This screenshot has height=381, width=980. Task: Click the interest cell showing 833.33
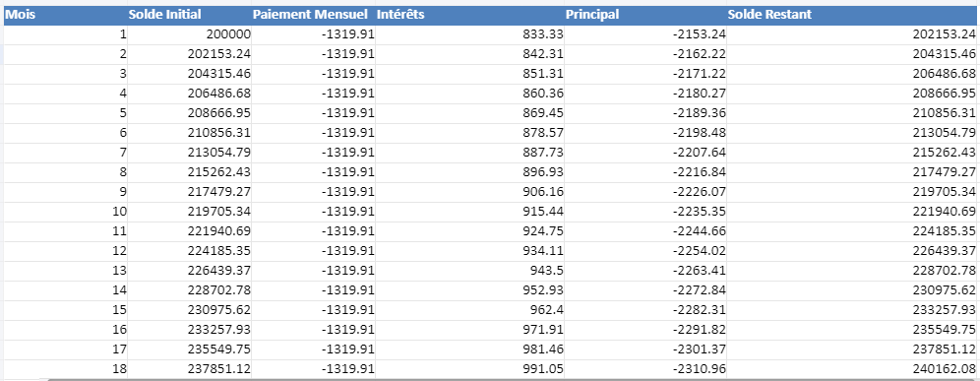(469, 35)
